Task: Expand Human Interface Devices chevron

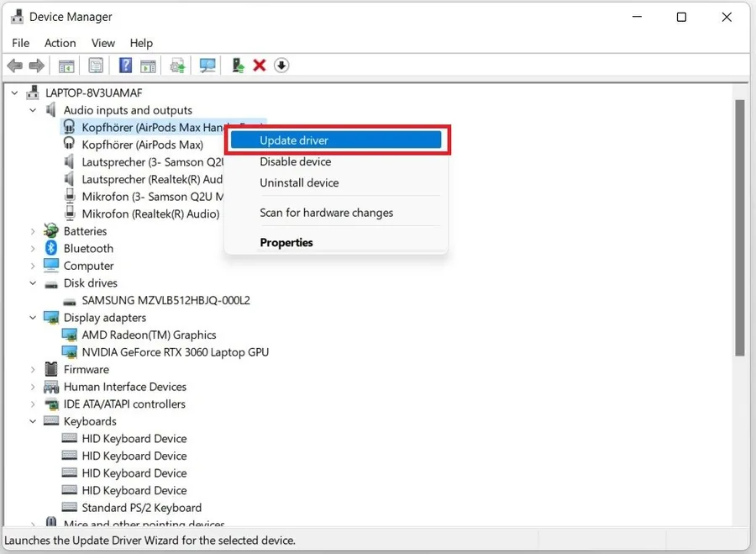Action: (33, 388)
